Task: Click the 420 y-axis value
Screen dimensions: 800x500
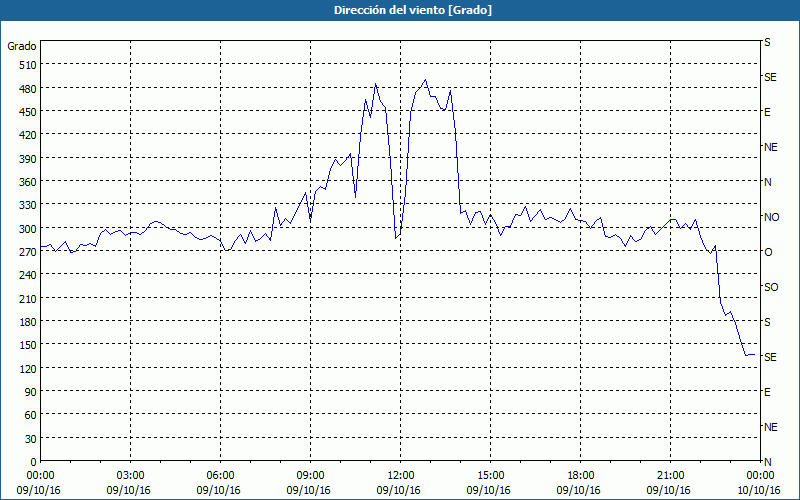Action: pyautogui.click(x=28, y=135)
